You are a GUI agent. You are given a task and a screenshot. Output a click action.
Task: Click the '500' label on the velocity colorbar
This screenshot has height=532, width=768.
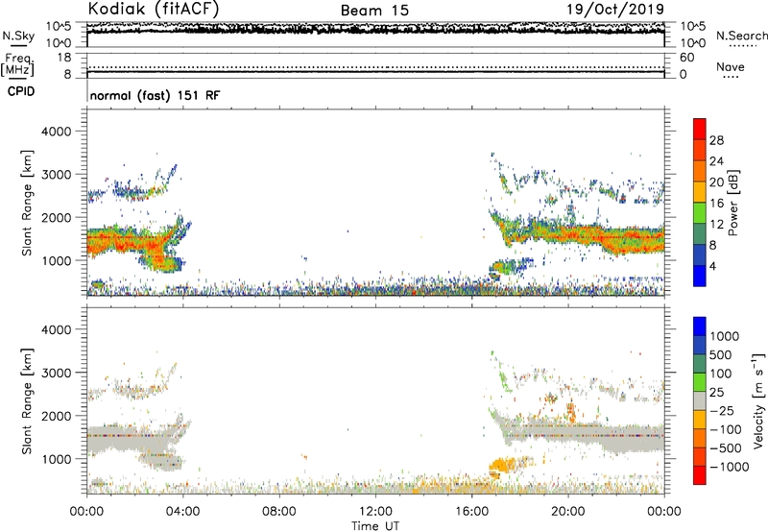[722, 354]
